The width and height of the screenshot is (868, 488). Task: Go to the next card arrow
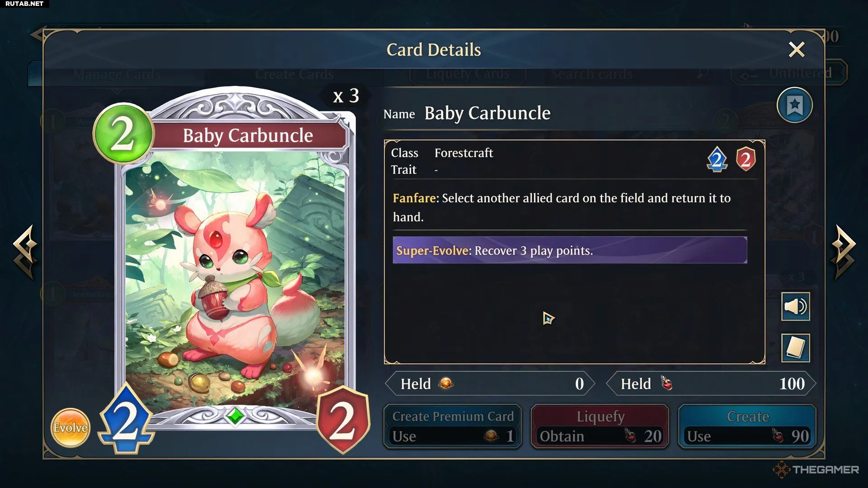point(843,251)
